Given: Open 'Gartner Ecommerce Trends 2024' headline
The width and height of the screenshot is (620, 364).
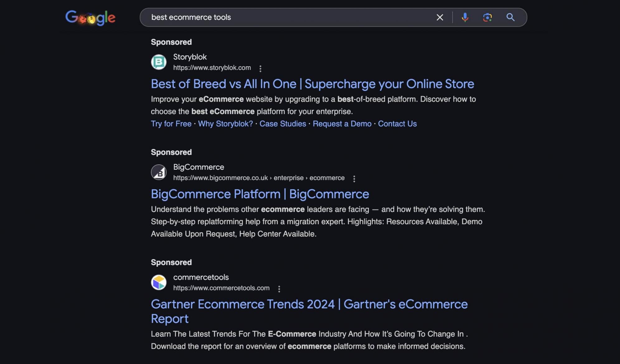Looking at the screenshot, I should click(x=309, y=311).
